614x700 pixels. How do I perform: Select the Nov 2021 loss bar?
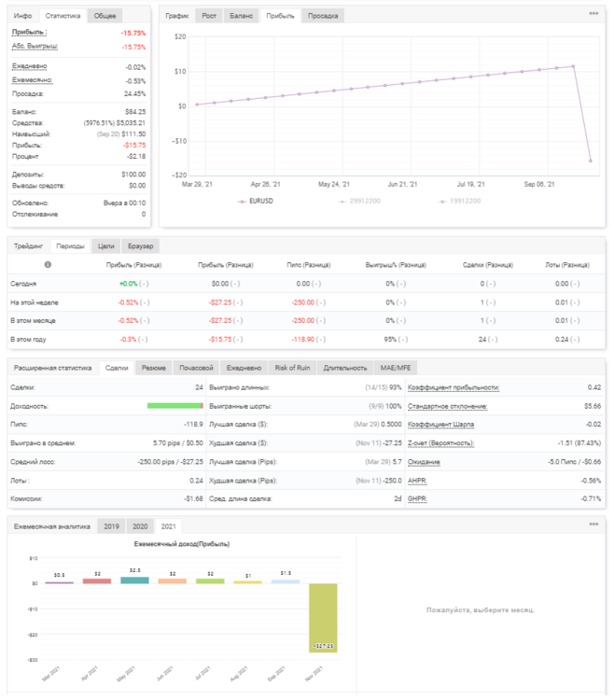tap(323, 618)
